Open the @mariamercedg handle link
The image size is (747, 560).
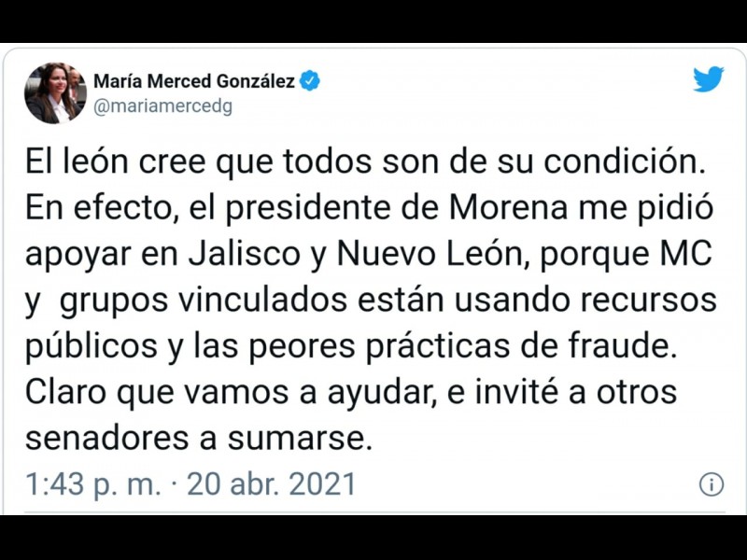(163, 106)
